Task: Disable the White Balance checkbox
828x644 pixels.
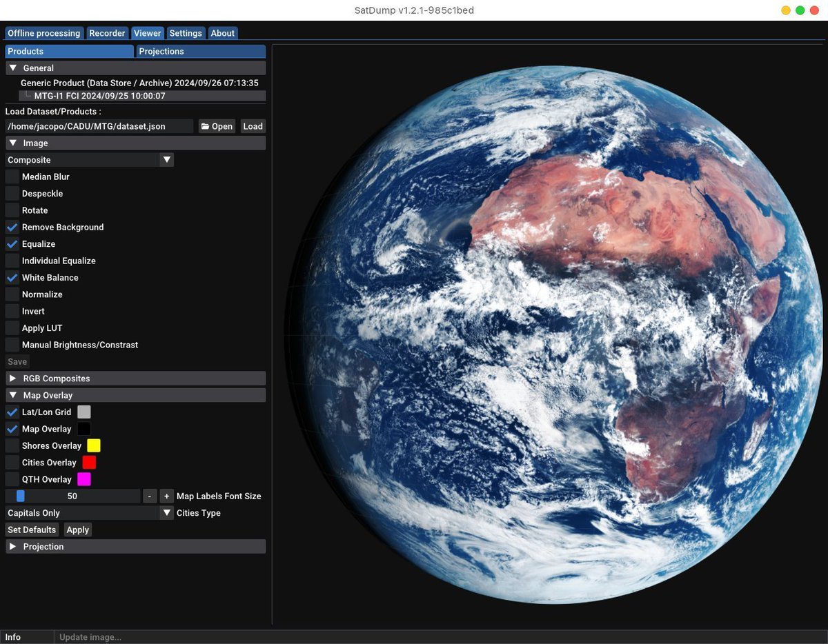Action: (12, 278)
